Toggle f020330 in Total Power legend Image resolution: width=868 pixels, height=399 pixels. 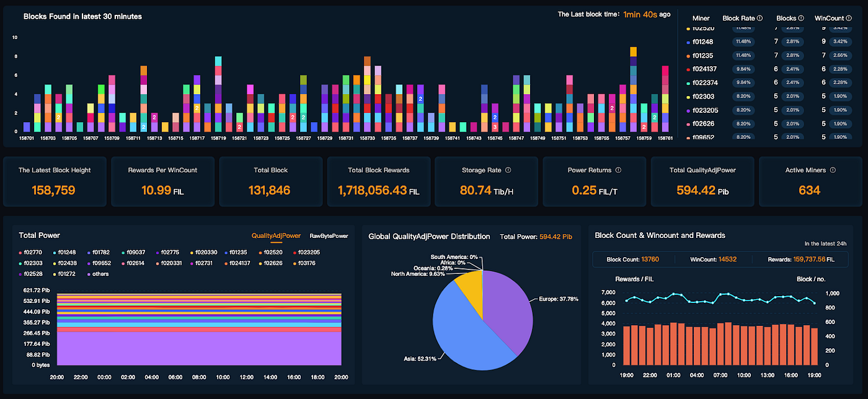click(x=203, y=252)
